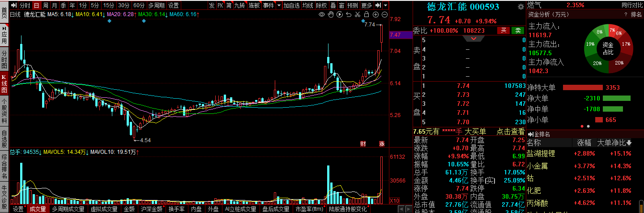Click the 九转 indicator button

point(239,5)
